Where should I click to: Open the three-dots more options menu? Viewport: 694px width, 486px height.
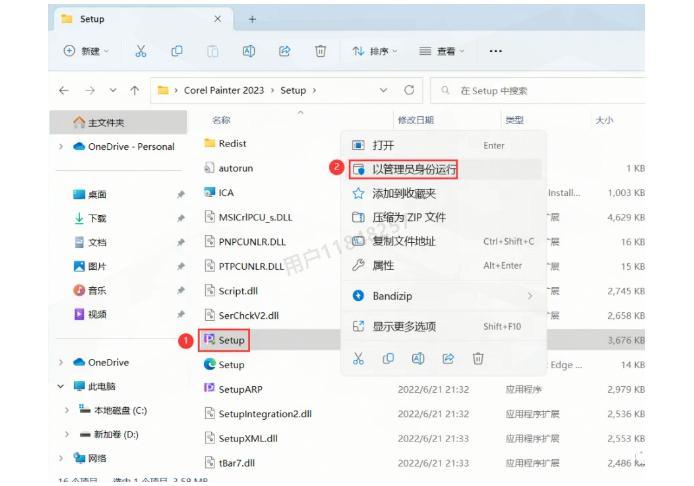point(496,51)
